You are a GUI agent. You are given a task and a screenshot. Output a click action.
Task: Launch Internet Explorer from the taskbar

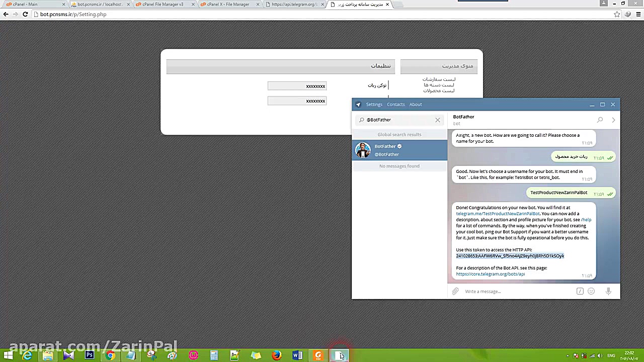coord(27,355)
